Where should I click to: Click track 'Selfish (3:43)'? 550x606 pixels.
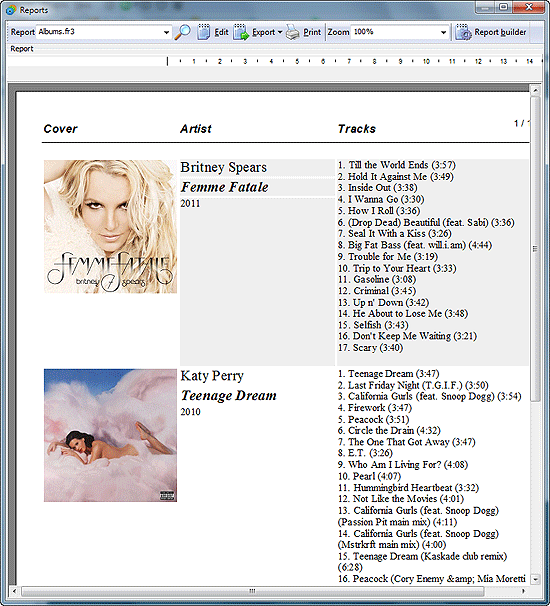pyautogui.click(x=373, y=325)
